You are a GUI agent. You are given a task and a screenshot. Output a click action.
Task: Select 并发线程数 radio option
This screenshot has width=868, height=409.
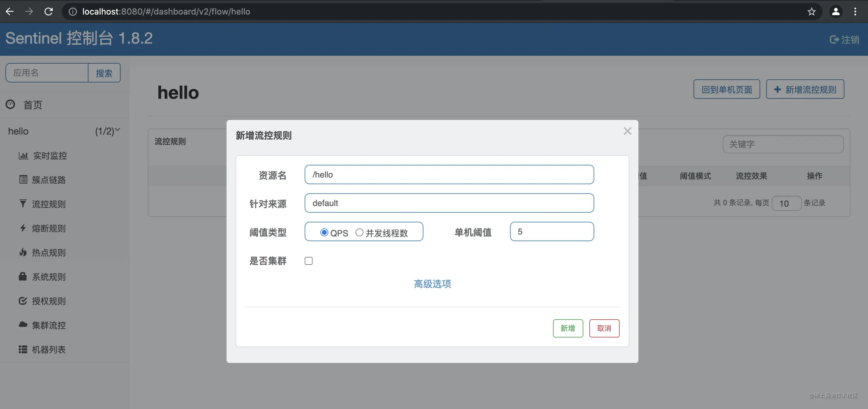click(359, 232)
